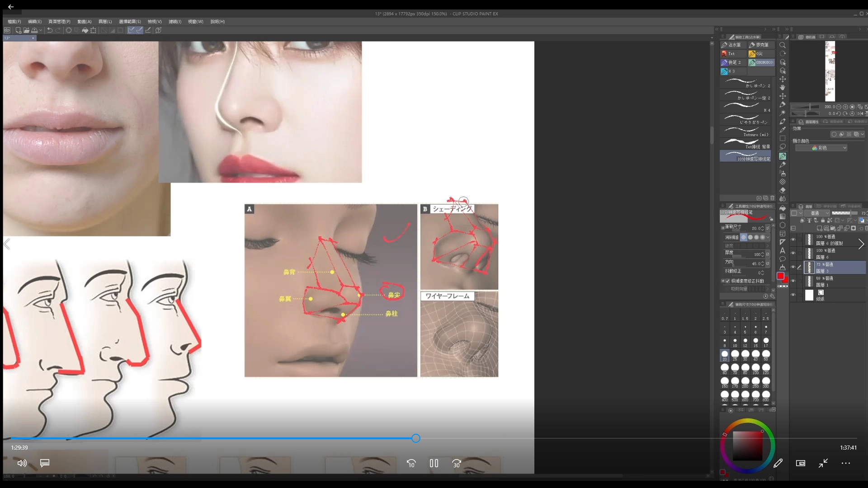Toggle visibility of 紙張 paper layer
Screen dimensions: 868x488
click(x=793, y=295)
